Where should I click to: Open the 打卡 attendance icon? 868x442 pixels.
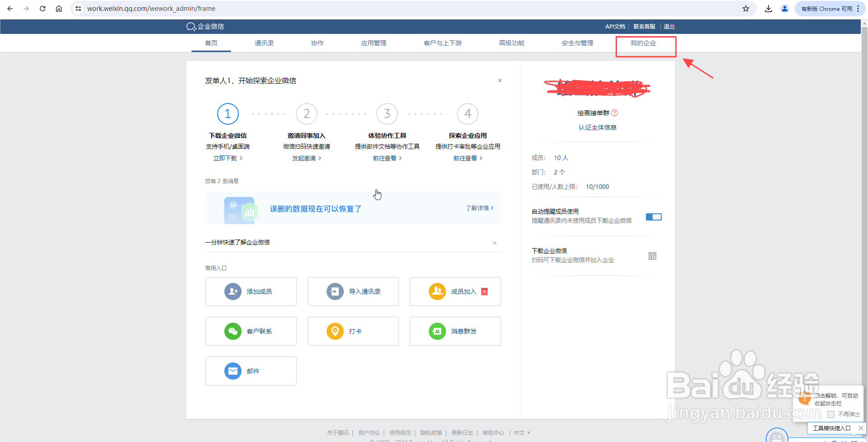(335, 331)
